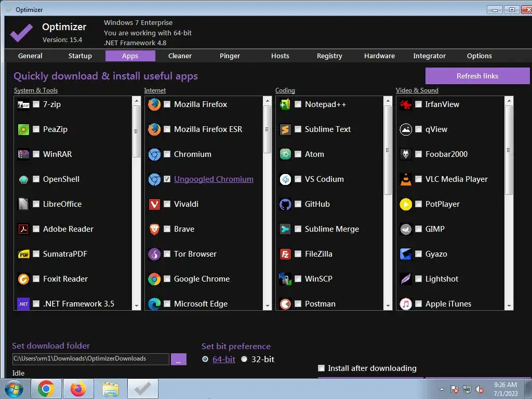Click the Mozilla Firefox ESR icon

[x=154, y=129]
